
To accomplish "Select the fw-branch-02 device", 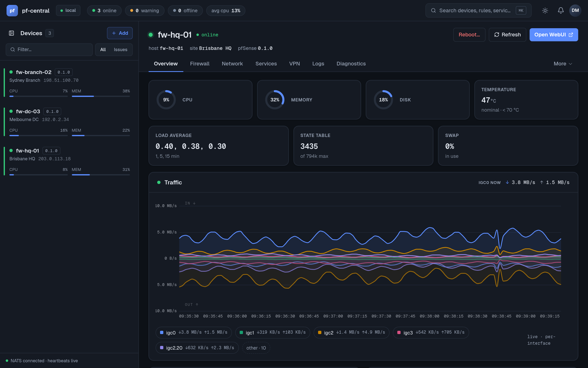I will [x=69, y=83].
